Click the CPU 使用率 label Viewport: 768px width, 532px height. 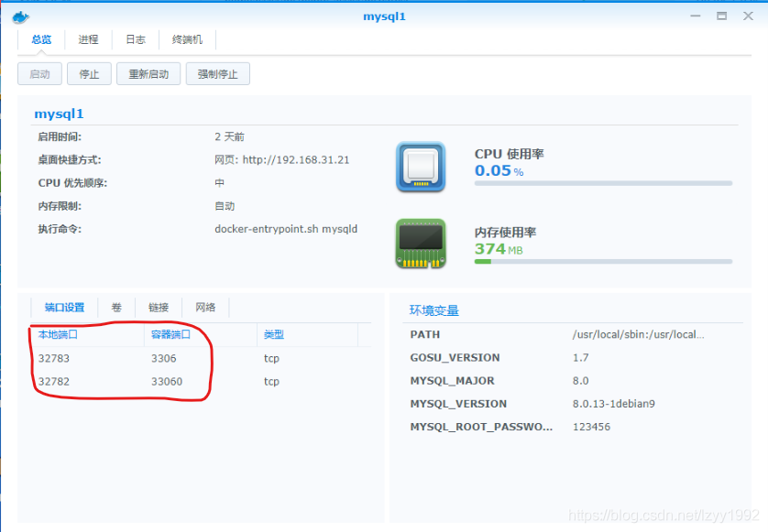pos(509,154)
